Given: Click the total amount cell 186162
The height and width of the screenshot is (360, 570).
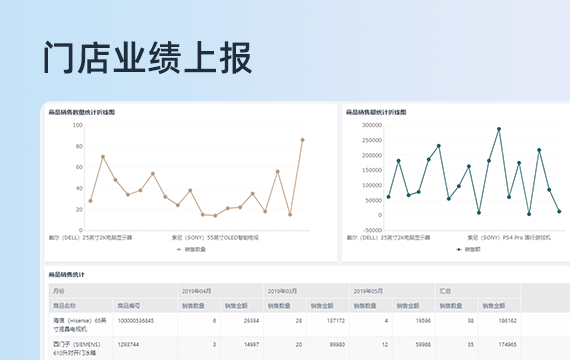Looking at the screenshot, I should (x=507, y=321).
